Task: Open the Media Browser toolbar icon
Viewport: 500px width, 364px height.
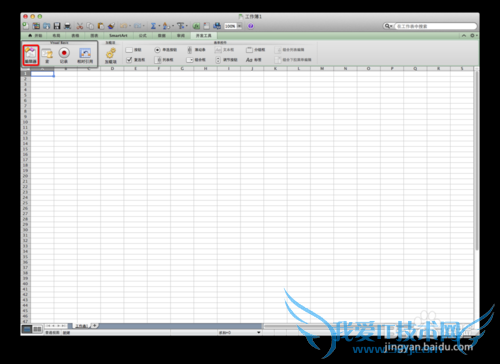Action: click(x=217, y=26)
